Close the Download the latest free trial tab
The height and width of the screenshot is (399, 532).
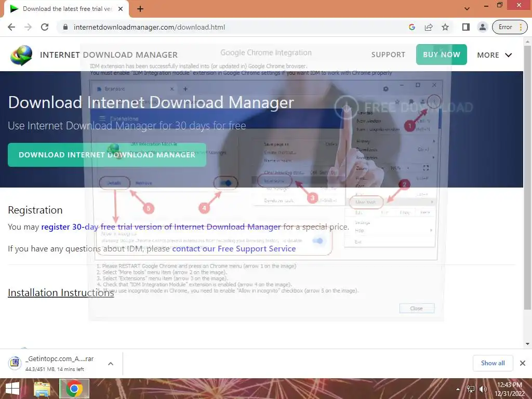click(x=121, y=9)
